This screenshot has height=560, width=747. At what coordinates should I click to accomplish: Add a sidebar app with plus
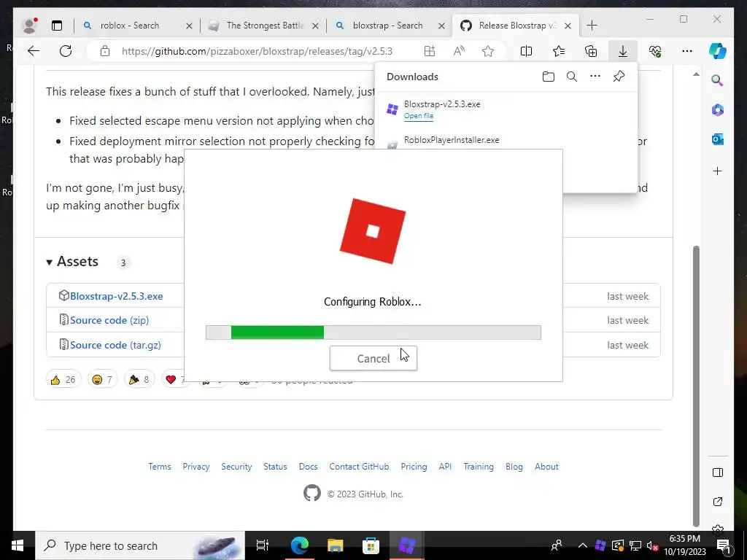(x=718, y=171)
